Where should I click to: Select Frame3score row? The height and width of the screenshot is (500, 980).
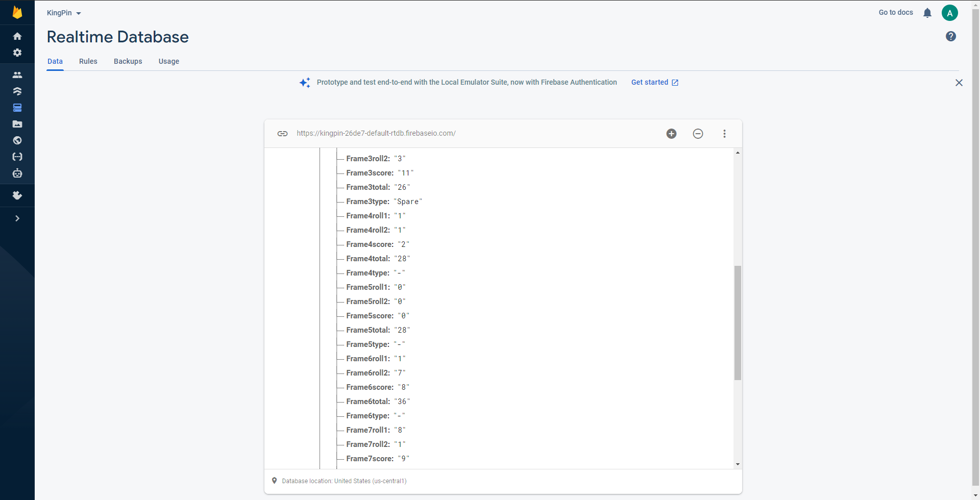[x=380, y=173]
